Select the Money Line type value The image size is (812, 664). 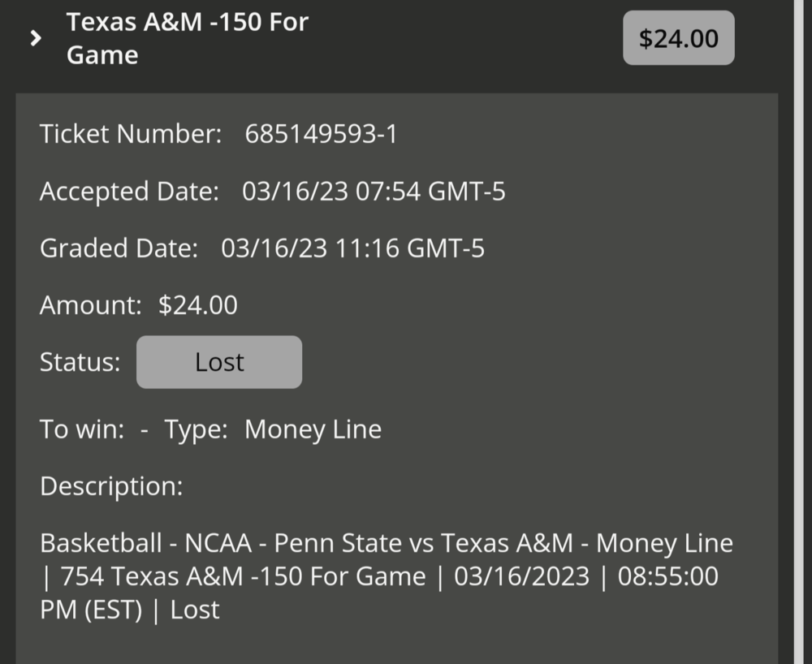pyautogui.click(x=313, y=429)
